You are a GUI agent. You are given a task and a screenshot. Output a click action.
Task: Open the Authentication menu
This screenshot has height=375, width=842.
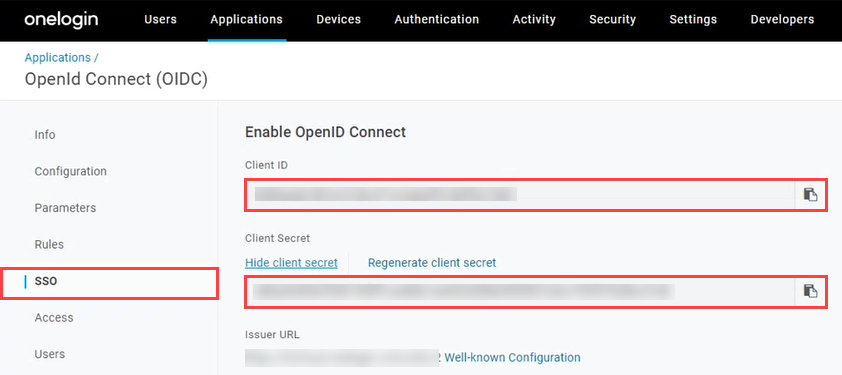click(437, 20)
